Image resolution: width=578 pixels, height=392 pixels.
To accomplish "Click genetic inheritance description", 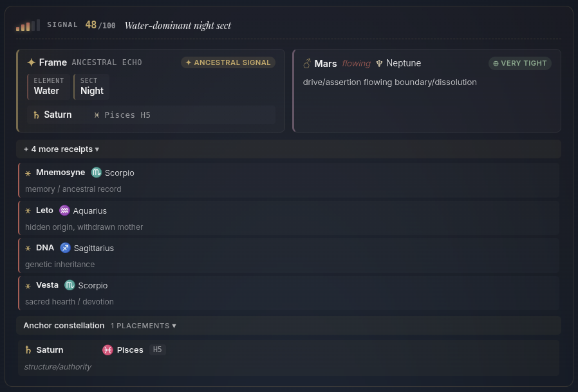I will click(x=60, y=265).
